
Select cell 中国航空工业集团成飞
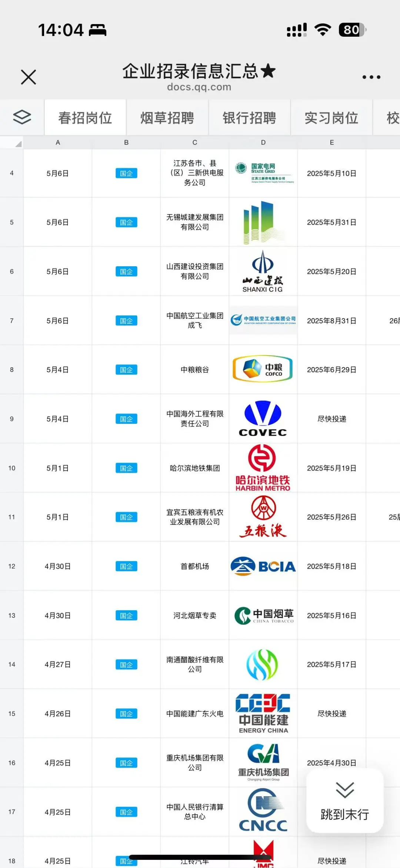pos(195,320)
